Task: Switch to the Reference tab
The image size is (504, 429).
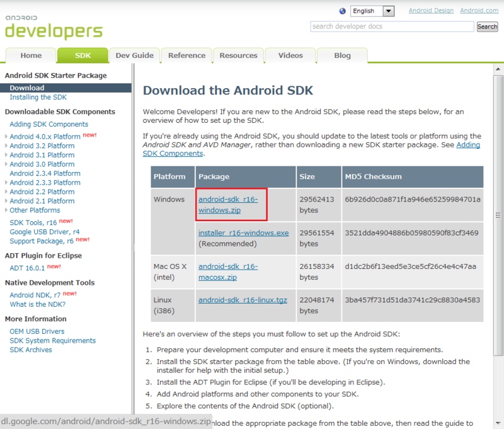Action: coord(186,55)
